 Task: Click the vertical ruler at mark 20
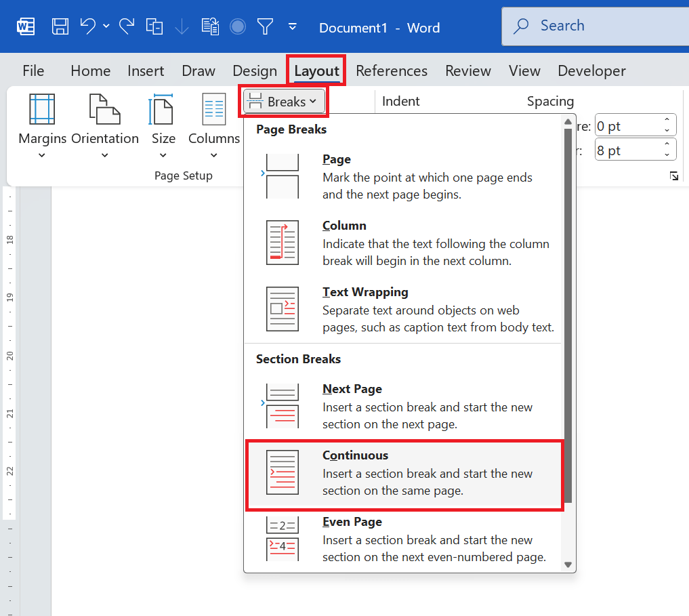point(9,355)
